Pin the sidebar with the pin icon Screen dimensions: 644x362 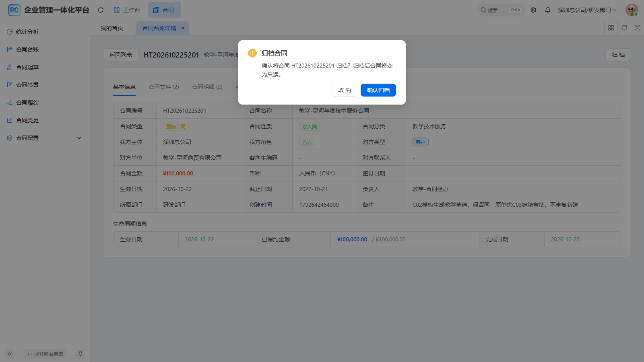pyautogui.click(x=80, y=354)
